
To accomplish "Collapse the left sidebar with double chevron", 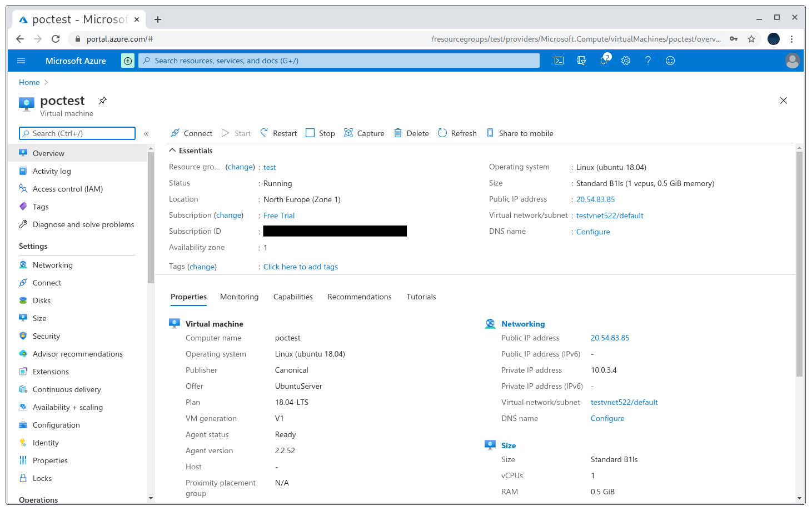I will pos(146,133).
